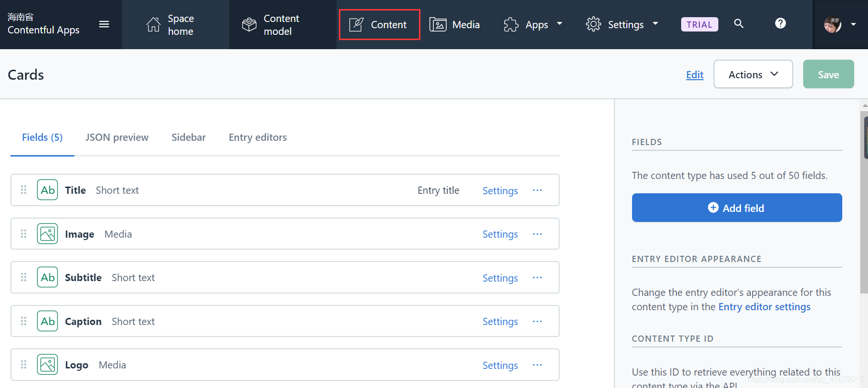Viewport: 868px width, 388px height.
Task: Click the Ab text icon of Title
Action: (x=48, y=190)
